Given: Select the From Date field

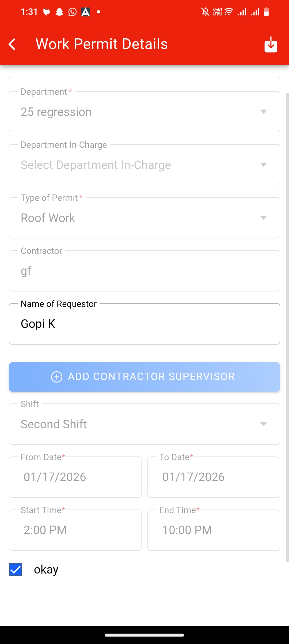Looking at the screenshot, I should point(75,477).
